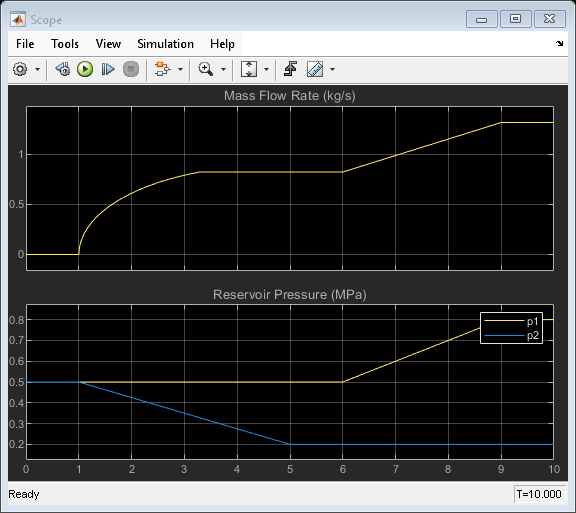Viewport: 576px width, 513px height.
Task: Toggle p2 signal in the legend
Action: [x=511, y=336]
